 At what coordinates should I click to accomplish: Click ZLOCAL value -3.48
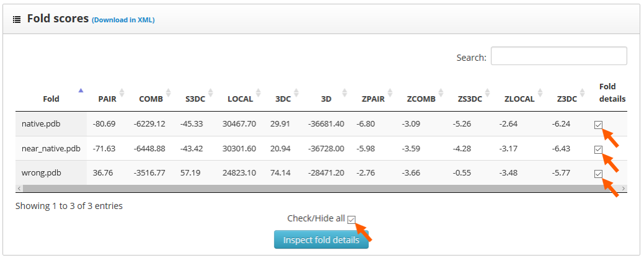(x=509, y=172)
